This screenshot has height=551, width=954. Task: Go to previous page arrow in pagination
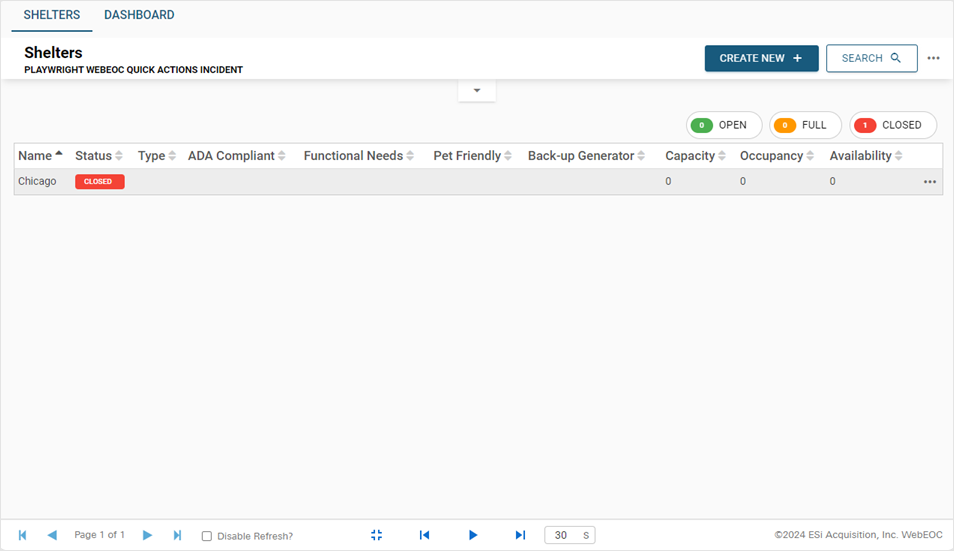[52, 536]
